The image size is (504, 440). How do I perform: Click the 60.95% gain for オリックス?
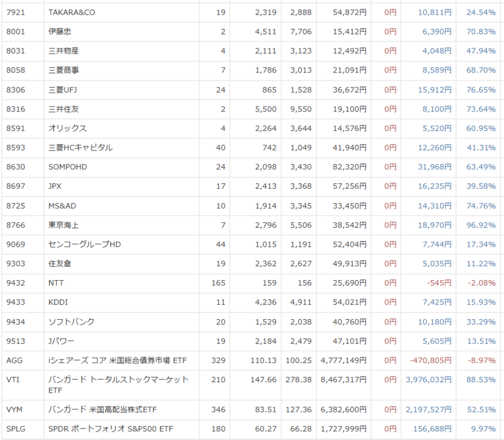[x=481, y=128]
